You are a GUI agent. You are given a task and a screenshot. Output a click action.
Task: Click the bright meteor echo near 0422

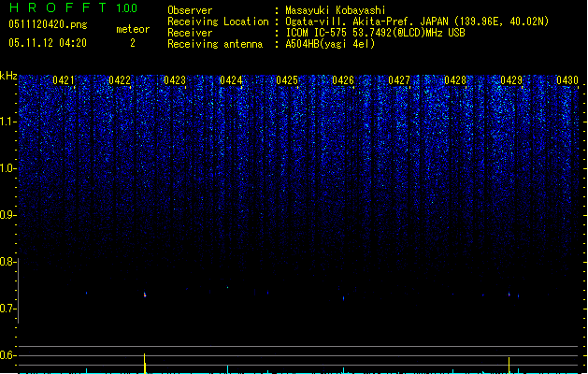tap(145, 295)
